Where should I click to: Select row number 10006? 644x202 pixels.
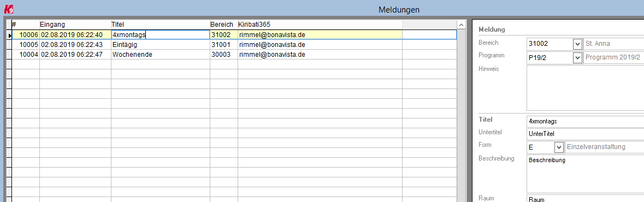[x=26, y=35]
